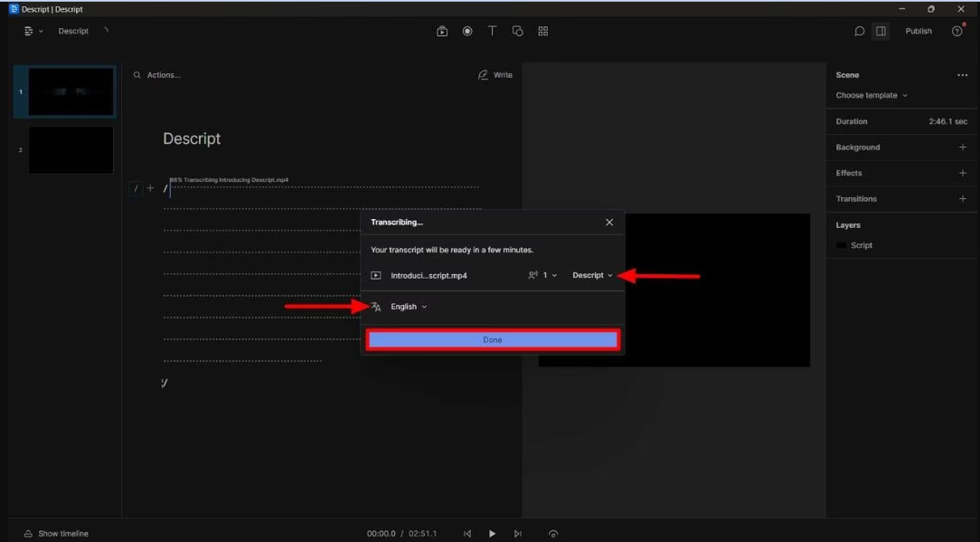Screen dimensions: 980x542
Task: Click the Layers heading
Action: 848,225
